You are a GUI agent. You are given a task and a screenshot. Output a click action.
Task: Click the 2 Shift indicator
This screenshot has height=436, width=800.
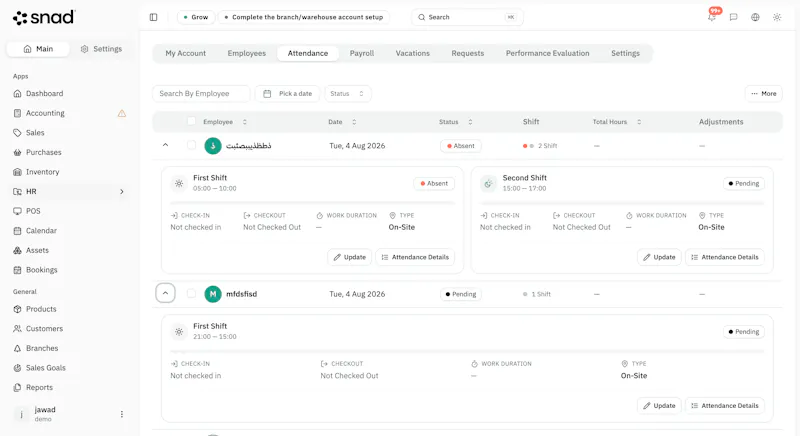tap(540, 146)
